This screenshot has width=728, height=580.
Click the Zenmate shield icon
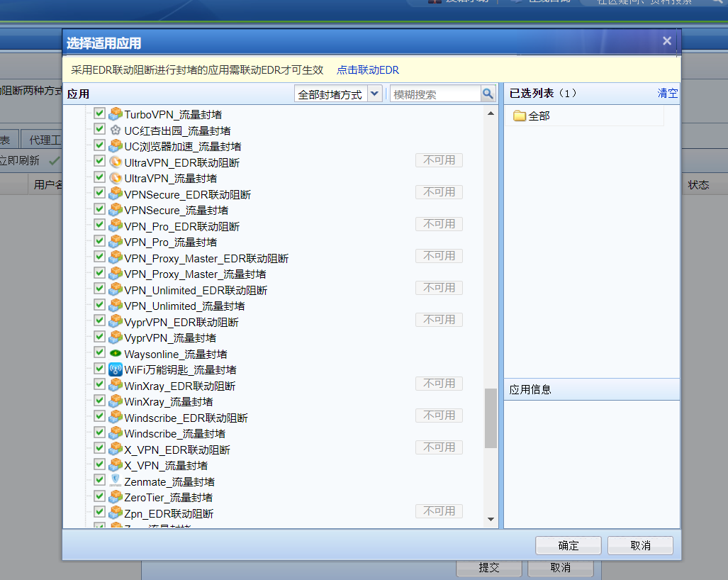(x=116, y=481)
